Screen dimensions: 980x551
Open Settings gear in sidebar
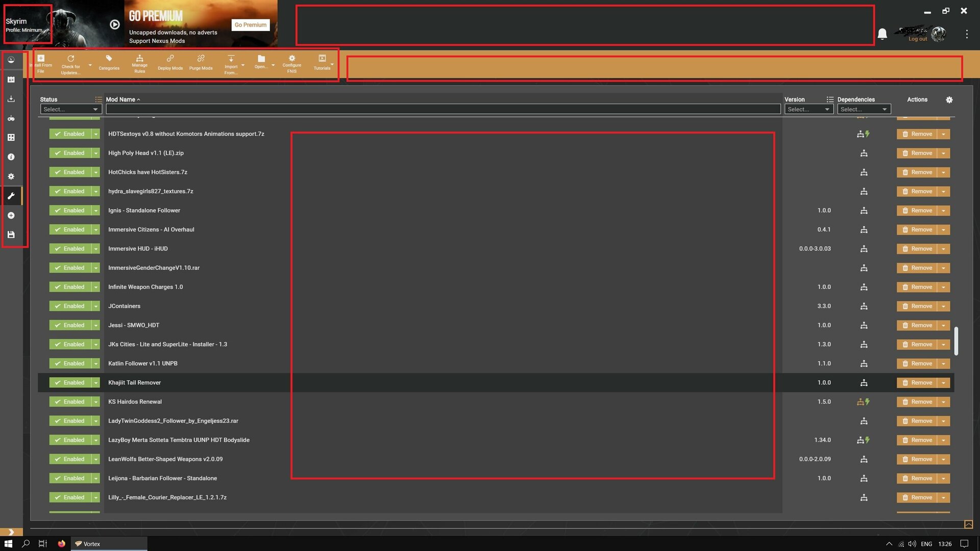(11, 177)
